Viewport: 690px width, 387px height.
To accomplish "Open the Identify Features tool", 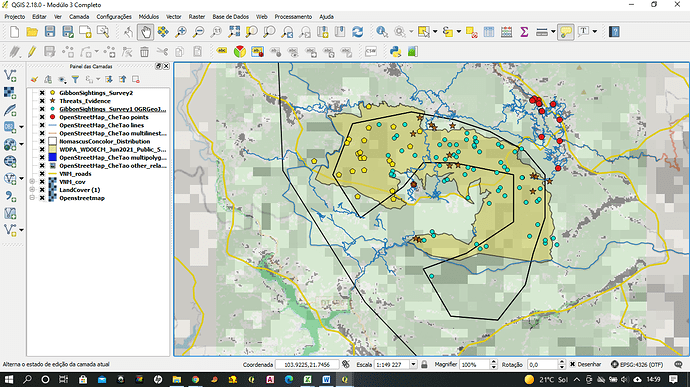I will pyautogui.click(x=382, y=32).
